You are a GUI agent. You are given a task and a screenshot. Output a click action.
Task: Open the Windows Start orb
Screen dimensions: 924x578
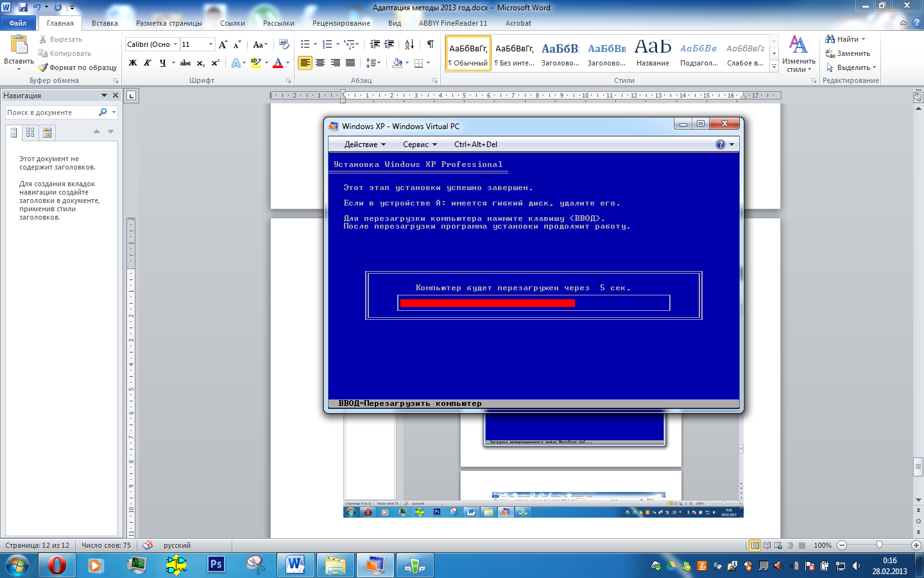[17, 566]
